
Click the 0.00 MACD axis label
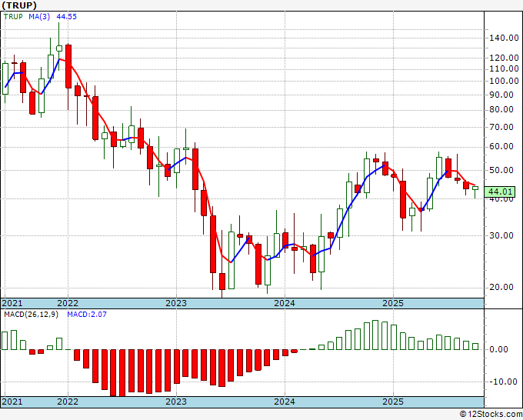pyautogui.click(x=499, y=349)
